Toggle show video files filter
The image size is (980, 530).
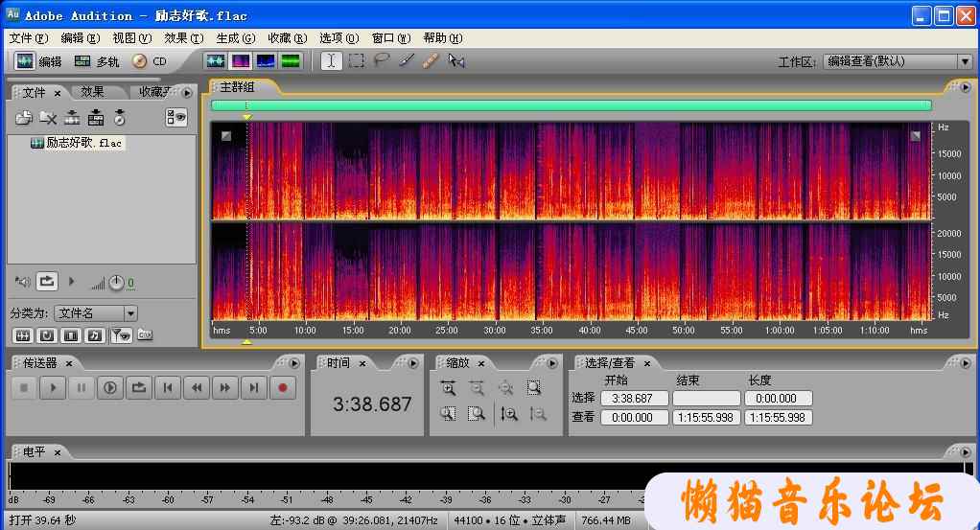click(71, 335)
